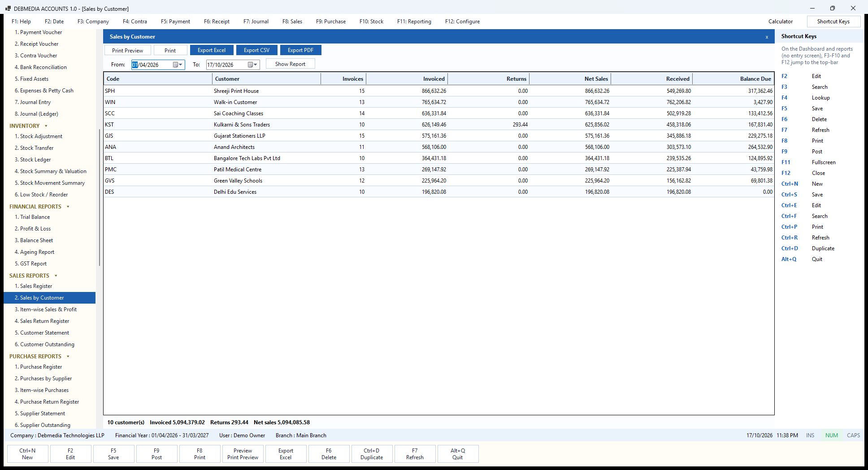The image size is (868, 470).
Task: Open the Calculator from the top bar
Action: coord(781,22)
